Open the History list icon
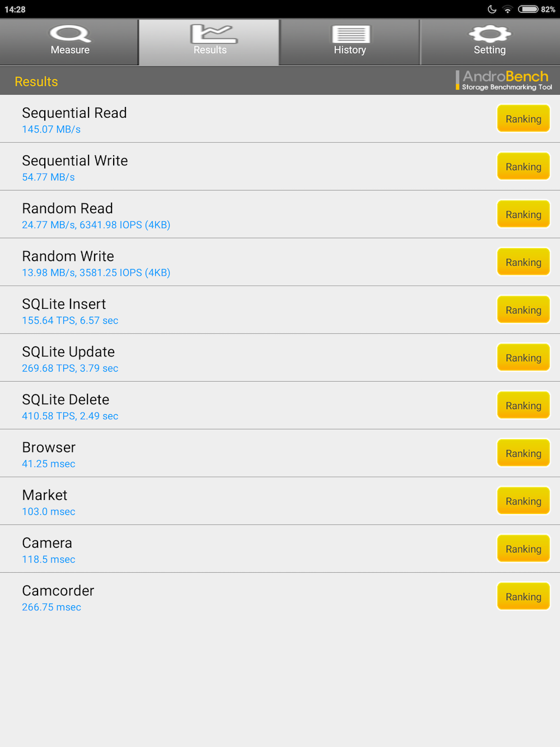 pyautogui.click(x=351, y=34)
